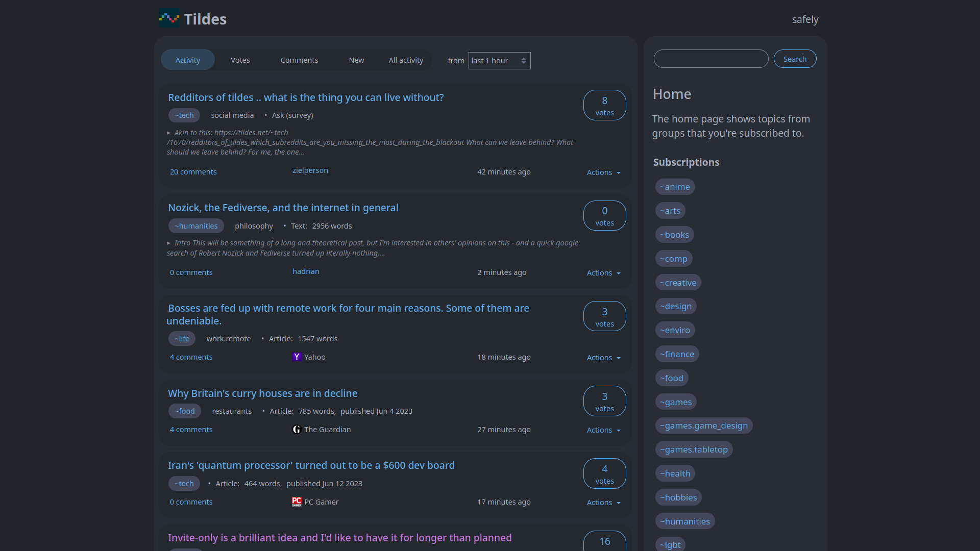This screenshot has width=980, height=551.
Task: Click the Tildes logo icon
Action: pos(169,19)
